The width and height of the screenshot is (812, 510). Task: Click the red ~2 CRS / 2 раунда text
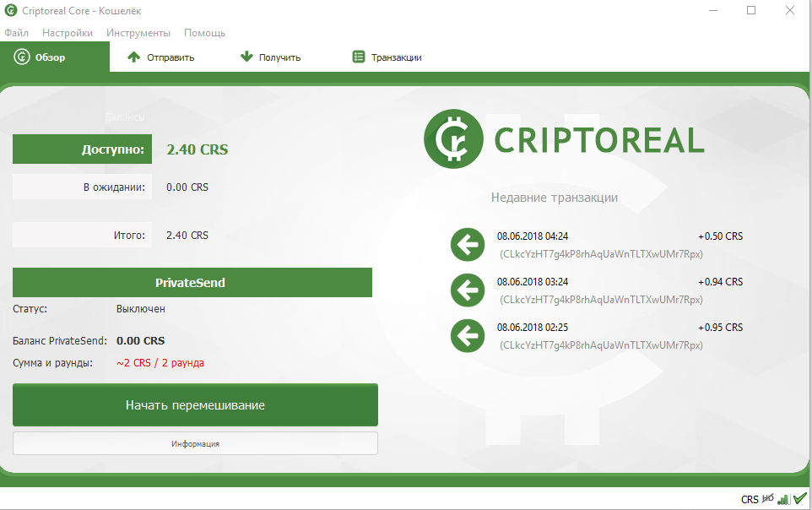(x=160, y=363)
